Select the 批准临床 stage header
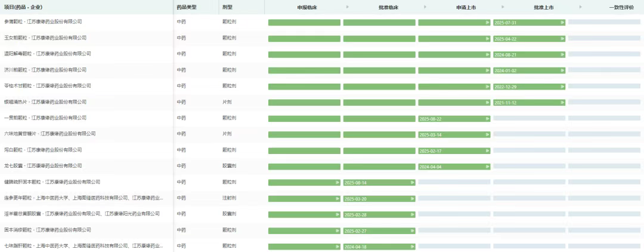 [389, 7]
